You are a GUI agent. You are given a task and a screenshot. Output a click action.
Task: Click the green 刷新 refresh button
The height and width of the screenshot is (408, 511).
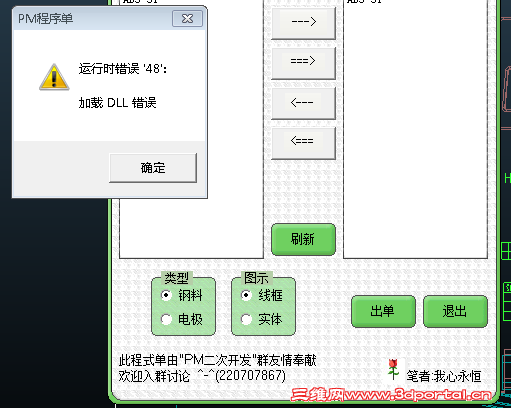(x=303, y=239)
